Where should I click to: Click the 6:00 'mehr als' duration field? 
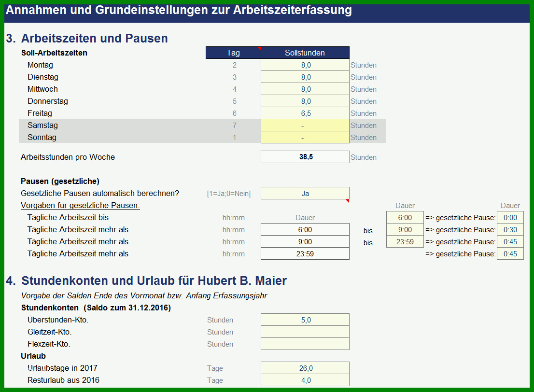pyautogui.click(x=305, y=229)
